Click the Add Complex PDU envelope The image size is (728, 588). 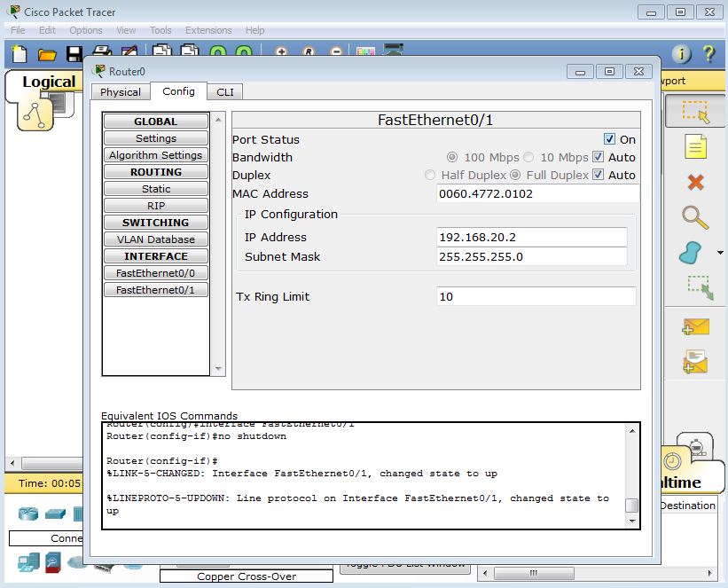tap(695, 362)
